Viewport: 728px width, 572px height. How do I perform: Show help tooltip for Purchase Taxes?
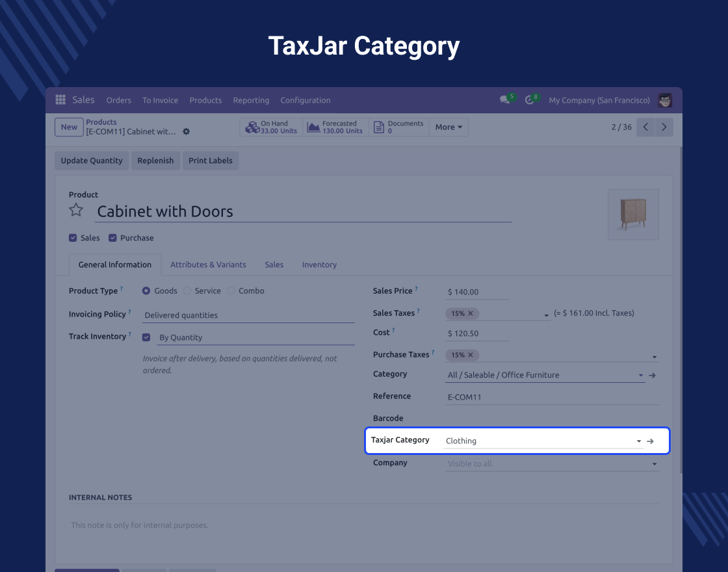(433, 352)
